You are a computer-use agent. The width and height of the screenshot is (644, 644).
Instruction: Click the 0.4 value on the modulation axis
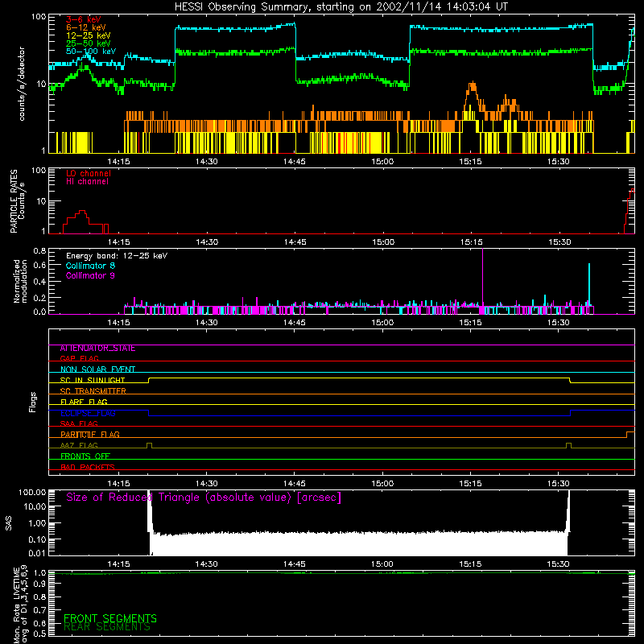39,281
